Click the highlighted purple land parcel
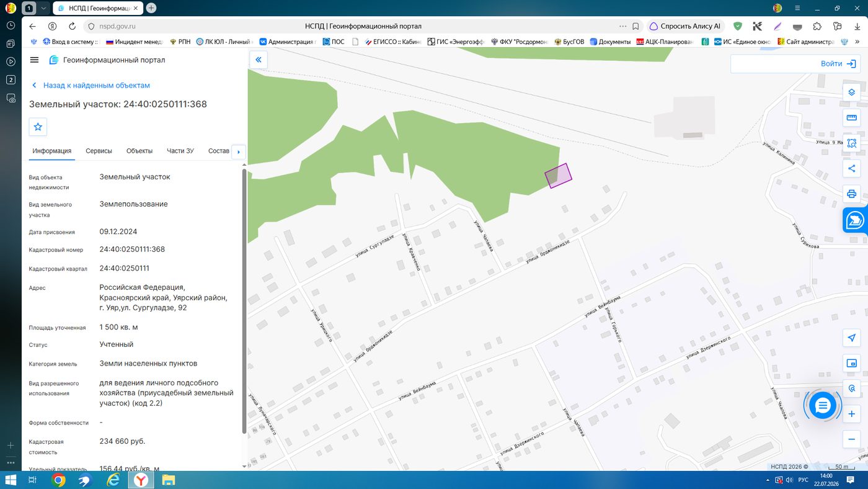 click(x=558, y=176)
